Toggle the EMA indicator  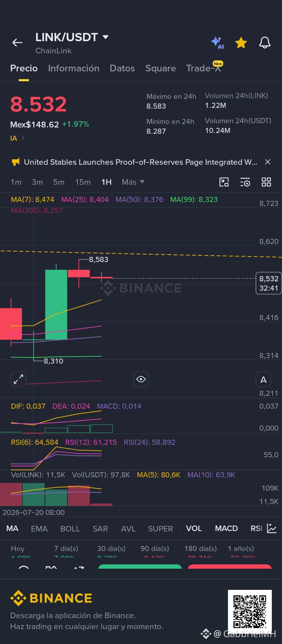39,529
